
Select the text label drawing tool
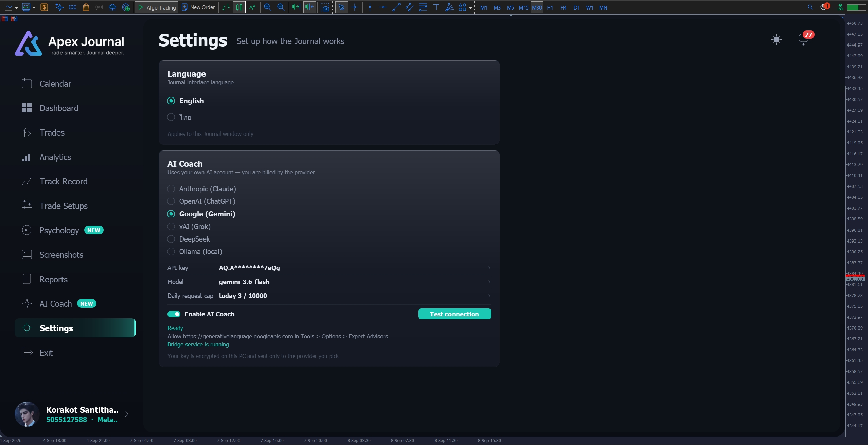point(436,7)
